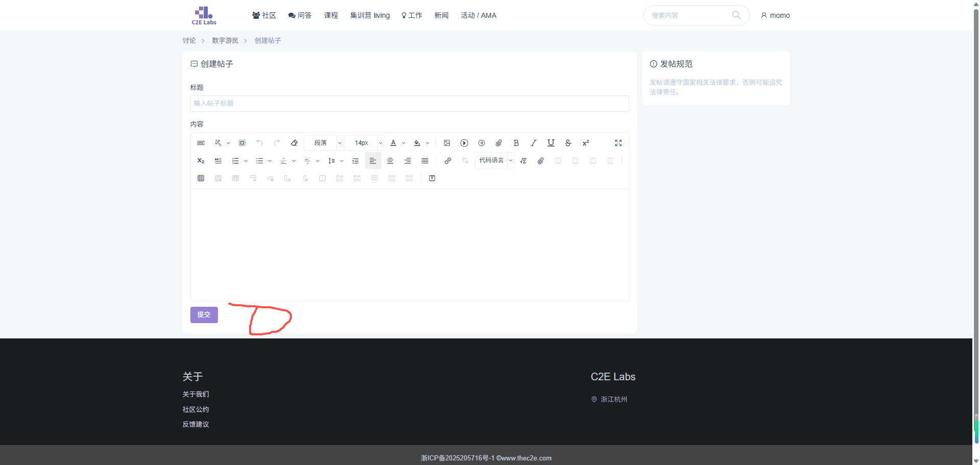Open the 代码语言 code language dropdown
This screenshot has height=465, width=980.
tap(494, 160)
